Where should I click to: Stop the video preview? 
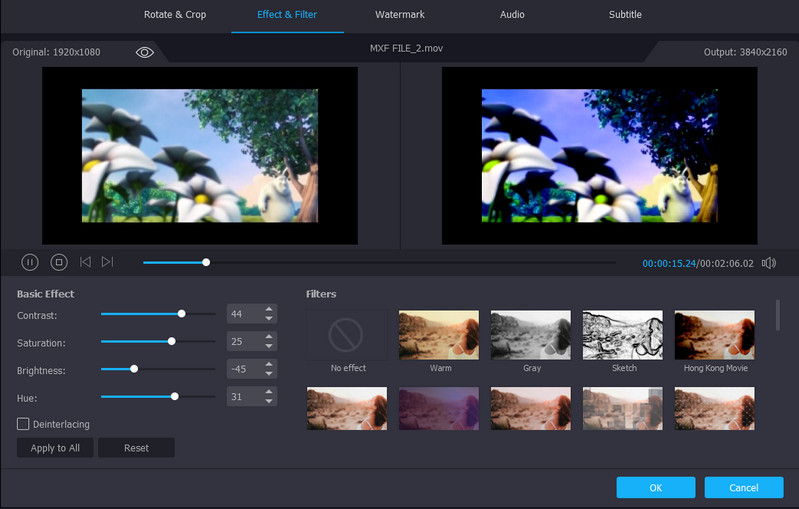pyautogui.click(x=59, y=262)
